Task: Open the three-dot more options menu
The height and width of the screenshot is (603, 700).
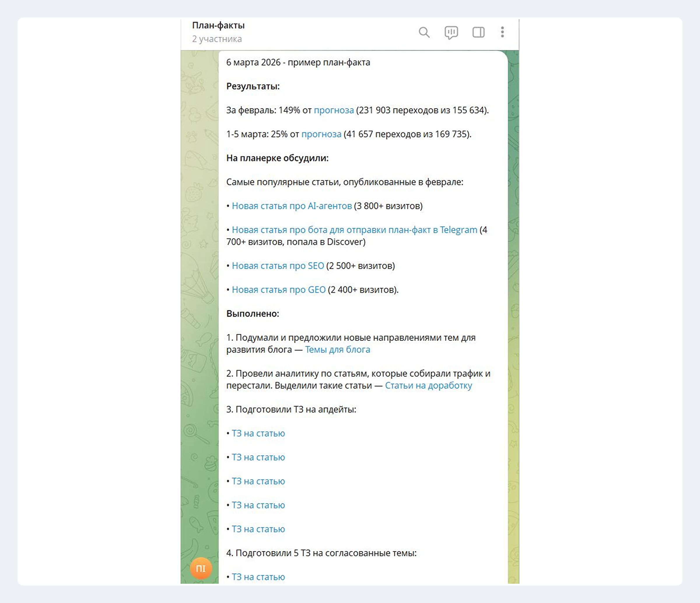Action: click(502, 32)
